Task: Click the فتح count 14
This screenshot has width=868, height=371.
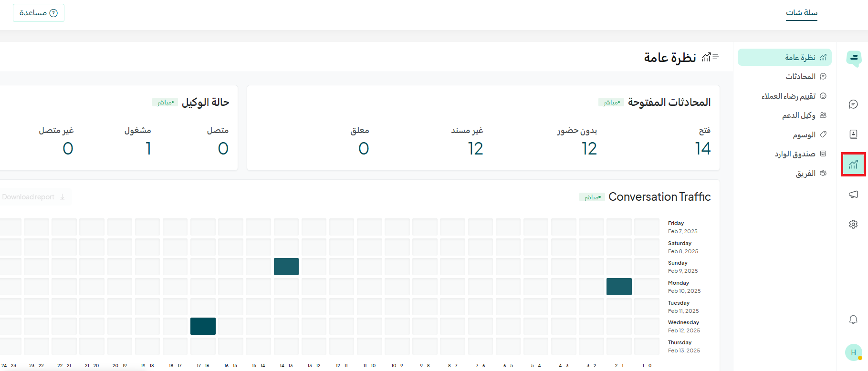Action: (x=703, y=149)
